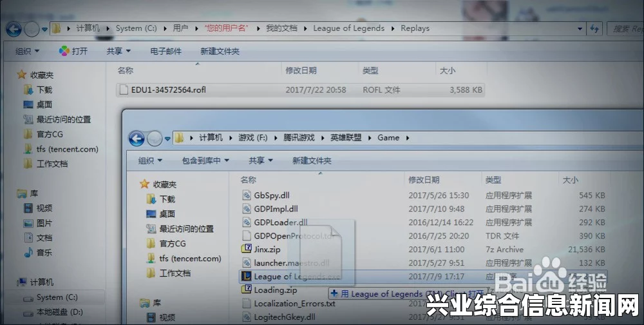Image resolution: width=644 pixels, height=325 pixels.
Task: Click search box in Replays window
Action: tap(625, 29)
